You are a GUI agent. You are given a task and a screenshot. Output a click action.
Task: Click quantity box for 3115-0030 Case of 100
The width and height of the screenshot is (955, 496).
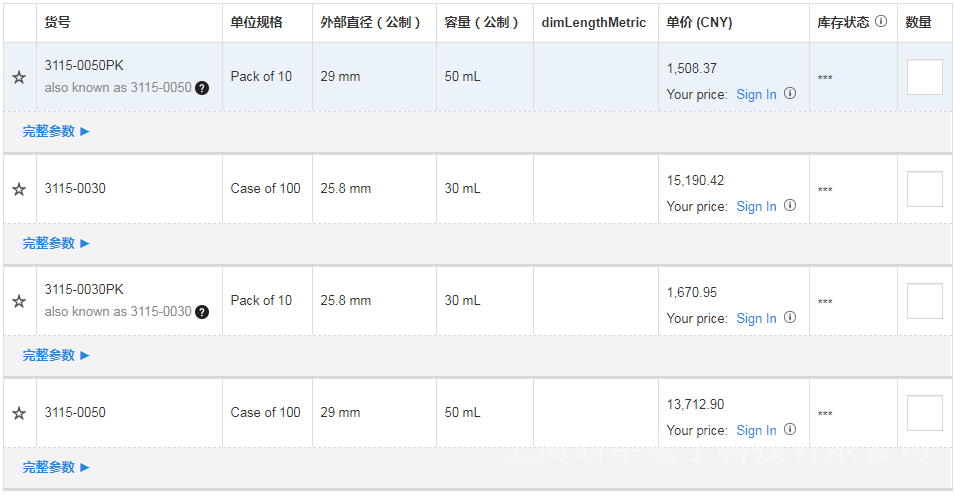point(924,189)
